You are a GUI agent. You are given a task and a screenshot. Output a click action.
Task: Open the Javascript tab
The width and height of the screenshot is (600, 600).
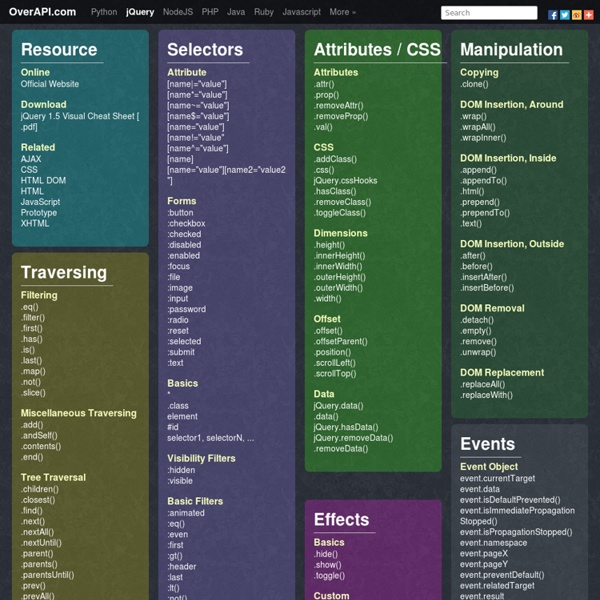(x=302, y=12)
